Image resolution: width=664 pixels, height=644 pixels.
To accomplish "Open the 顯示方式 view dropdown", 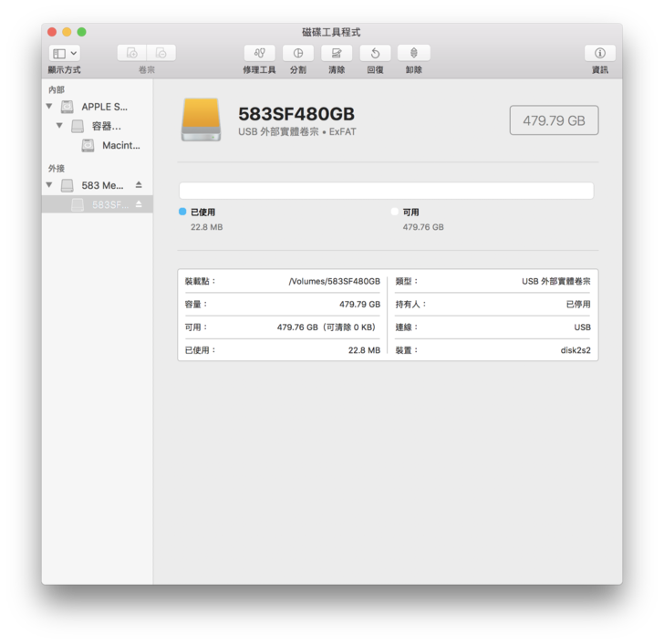I will [x=64, y=54].
